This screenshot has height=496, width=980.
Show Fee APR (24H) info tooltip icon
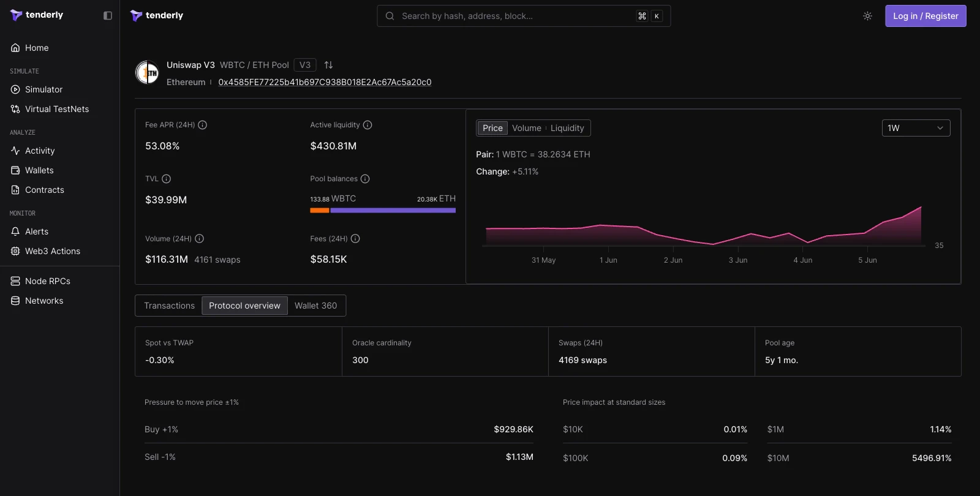pos(203,125)
